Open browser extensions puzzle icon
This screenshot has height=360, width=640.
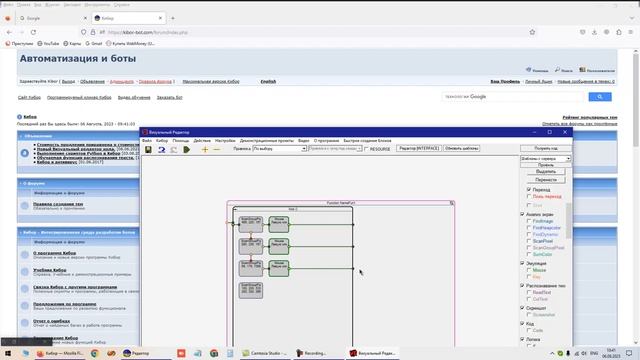[619, 32]
